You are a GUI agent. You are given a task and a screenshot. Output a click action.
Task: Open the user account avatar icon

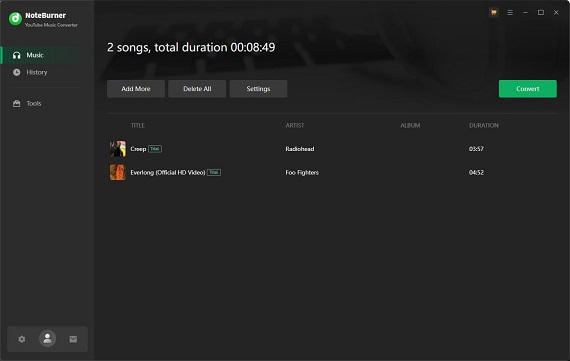point(48,338)
